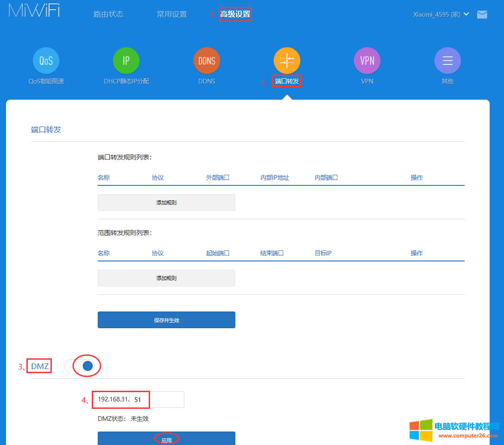504x445 pixels.
Task: Click 保存并生效 to save rules
Action: point(166,319)
